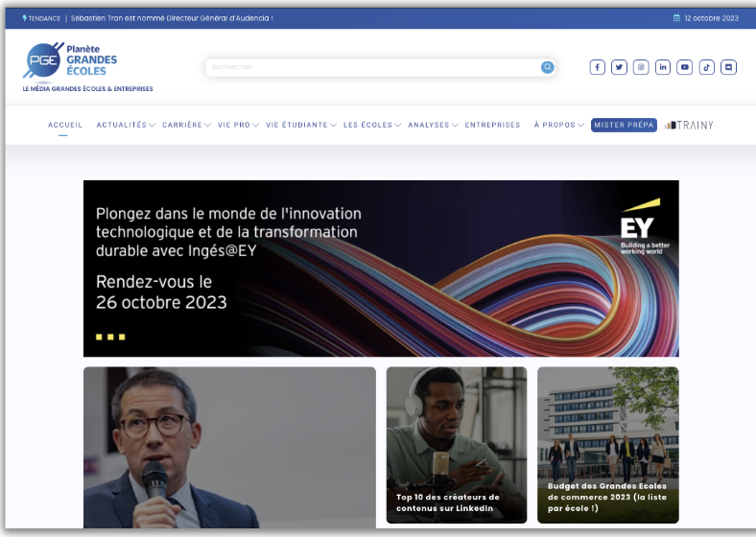Expand the Actualités dropdown menu

(x=125, y=125)
